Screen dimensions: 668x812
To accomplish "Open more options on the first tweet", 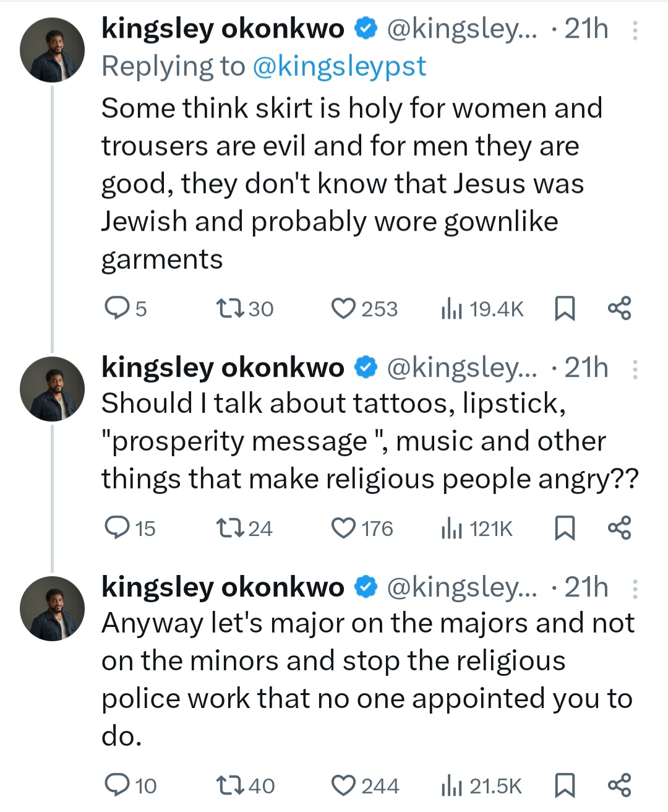I will coord(635,30).
